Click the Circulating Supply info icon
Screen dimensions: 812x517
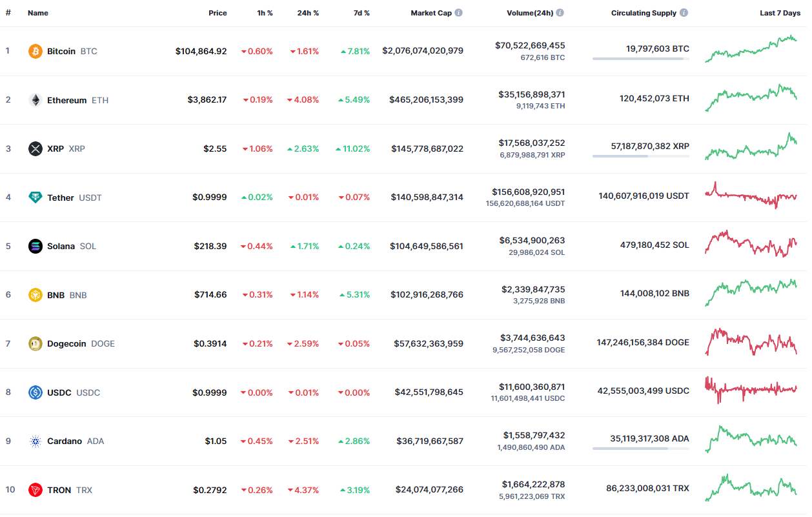684,13
